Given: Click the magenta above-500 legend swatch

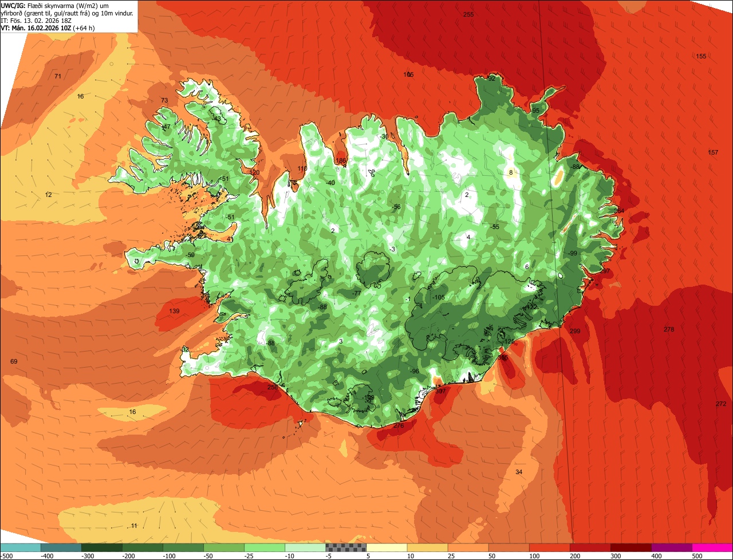Looking at the screenshot, I should point(712,547).
